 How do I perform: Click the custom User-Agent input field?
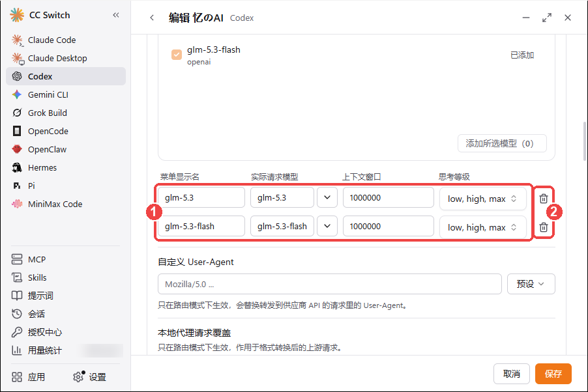pos(330,284)
